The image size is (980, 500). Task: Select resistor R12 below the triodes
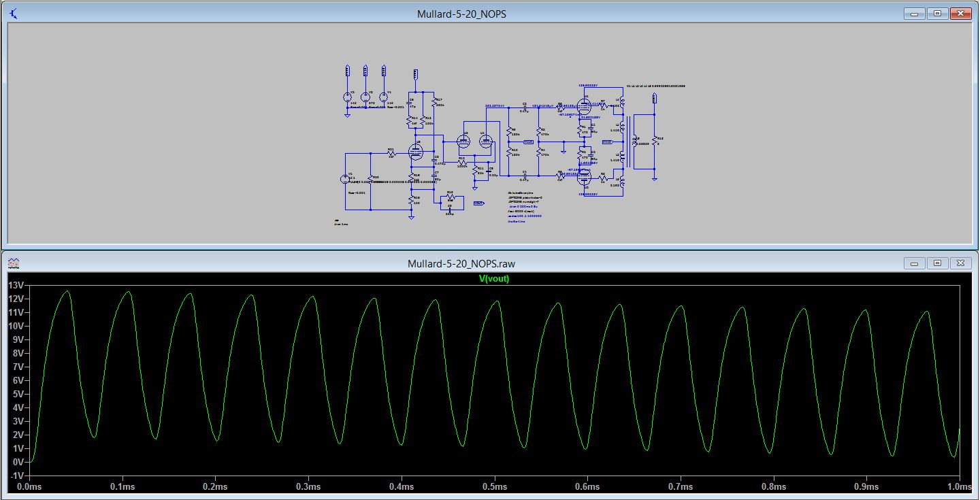tap(462, 163)
